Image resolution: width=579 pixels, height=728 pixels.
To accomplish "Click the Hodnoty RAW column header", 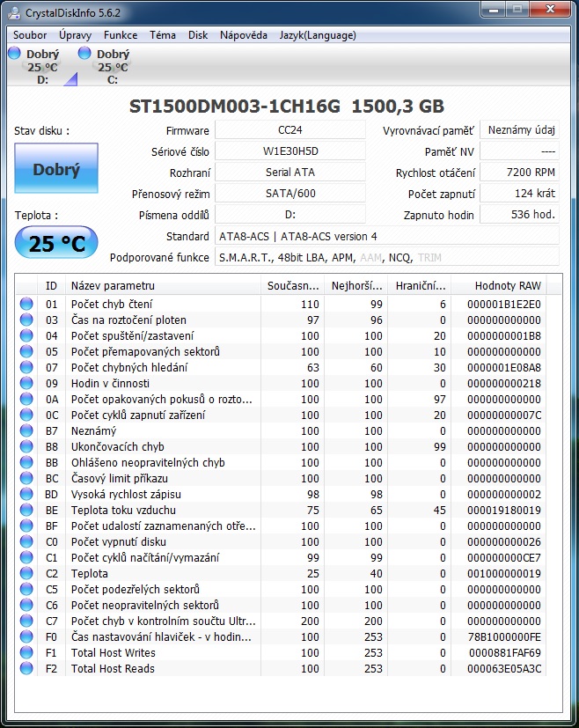I will (x=499, y=285).
